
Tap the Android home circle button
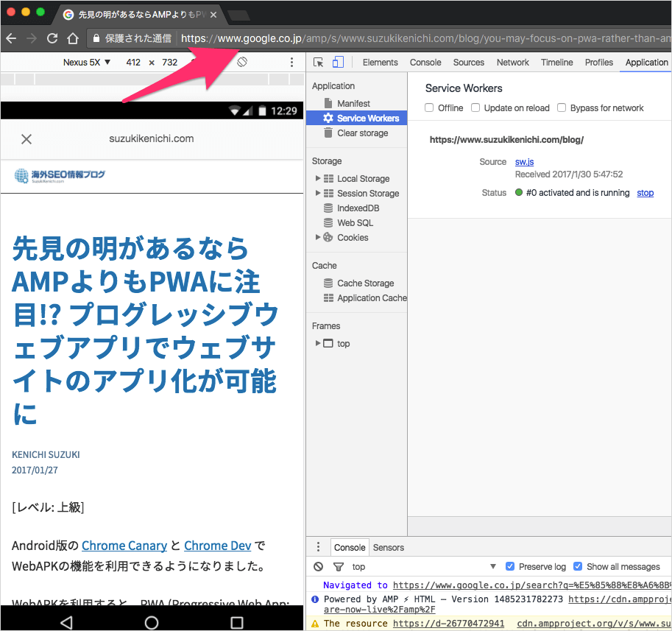pyautogui.click(x=152, y=622)
